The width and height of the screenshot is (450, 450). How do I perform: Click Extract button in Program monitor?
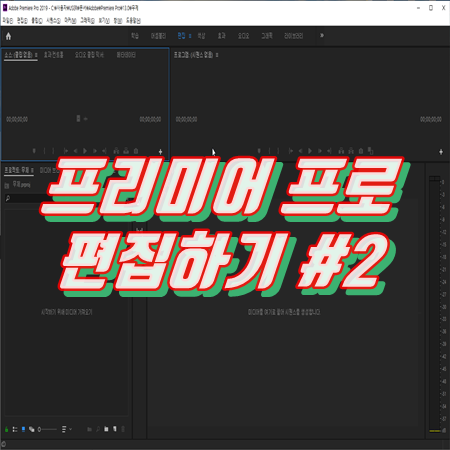pos(351,151)
